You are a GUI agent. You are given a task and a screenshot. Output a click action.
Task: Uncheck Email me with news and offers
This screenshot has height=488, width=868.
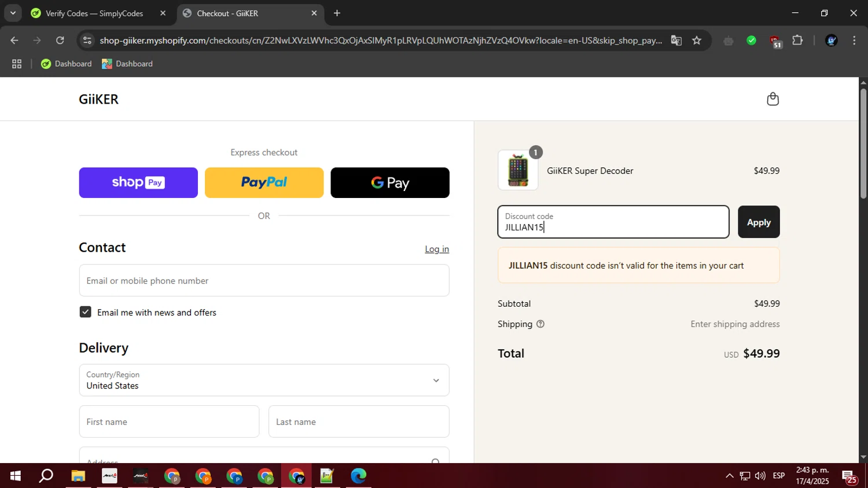click(x=85, y=312)
